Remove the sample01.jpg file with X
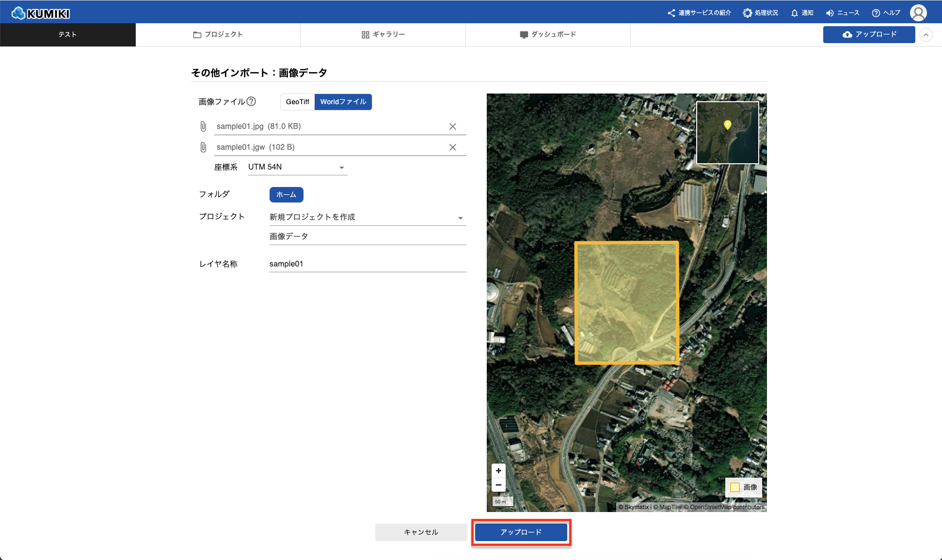This screenshot has width=942, height=560. (453, 126)
